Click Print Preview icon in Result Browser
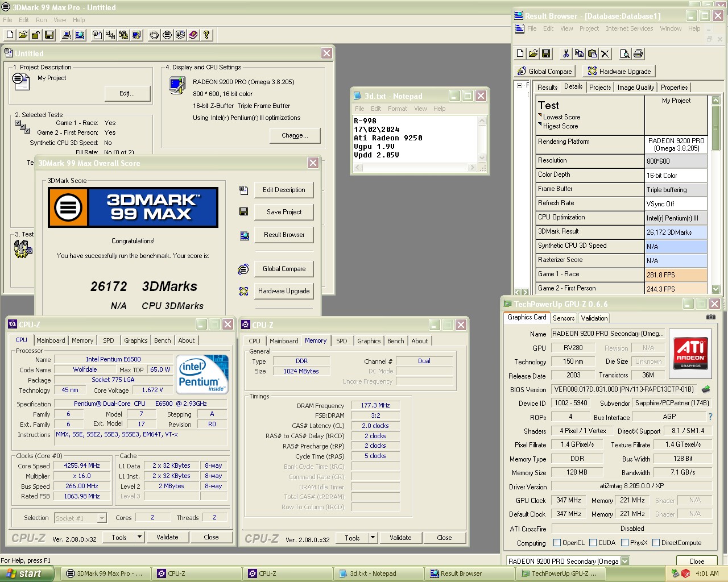This screenshot has height=582, width=728. point(624,53)
